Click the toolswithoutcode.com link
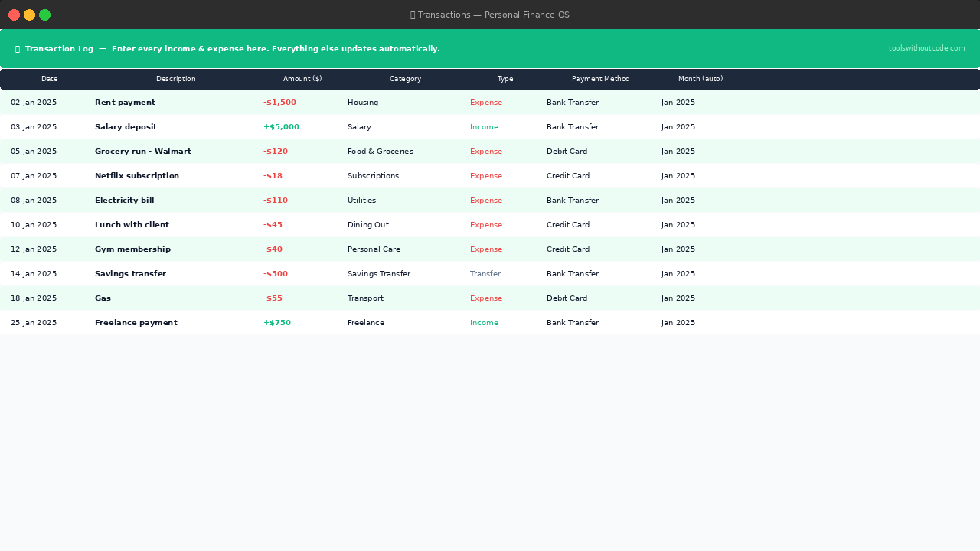The height and width of the screenshot is (551, 980). (926, 48)
